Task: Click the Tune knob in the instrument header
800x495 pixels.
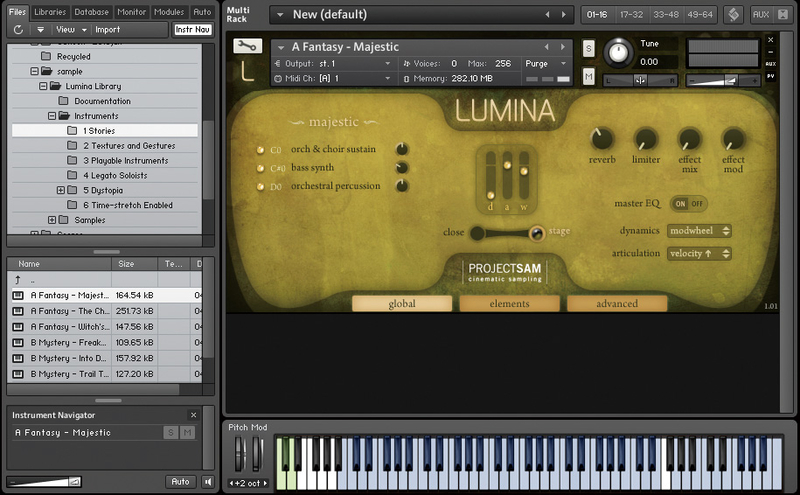Action: coord(618,53)
